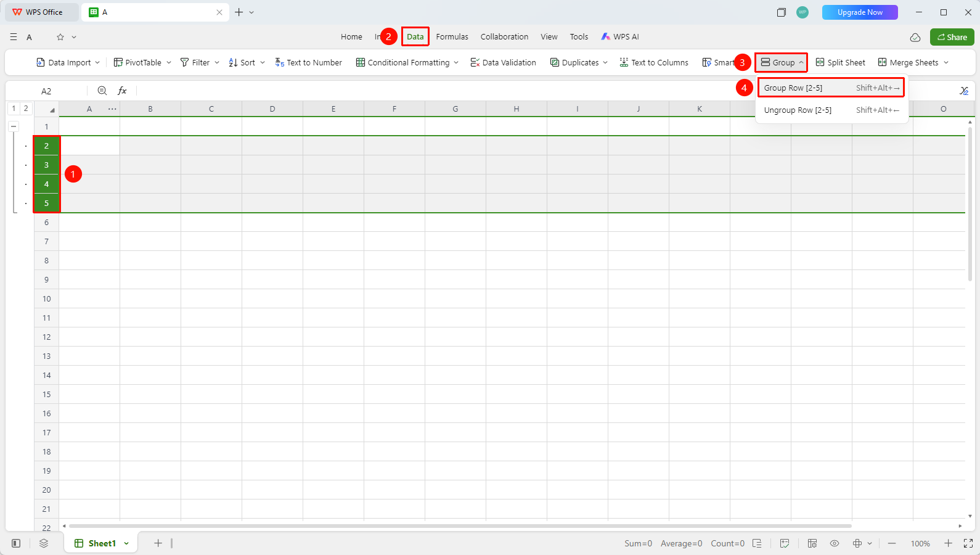Open the Group dropdown button

pos(782,62)
